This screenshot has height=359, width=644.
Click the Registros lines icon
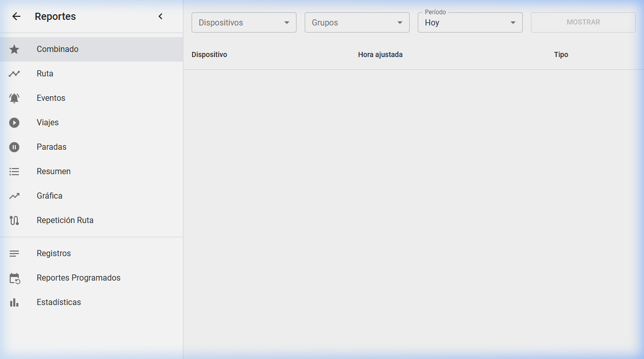click(x=14, y=254)
